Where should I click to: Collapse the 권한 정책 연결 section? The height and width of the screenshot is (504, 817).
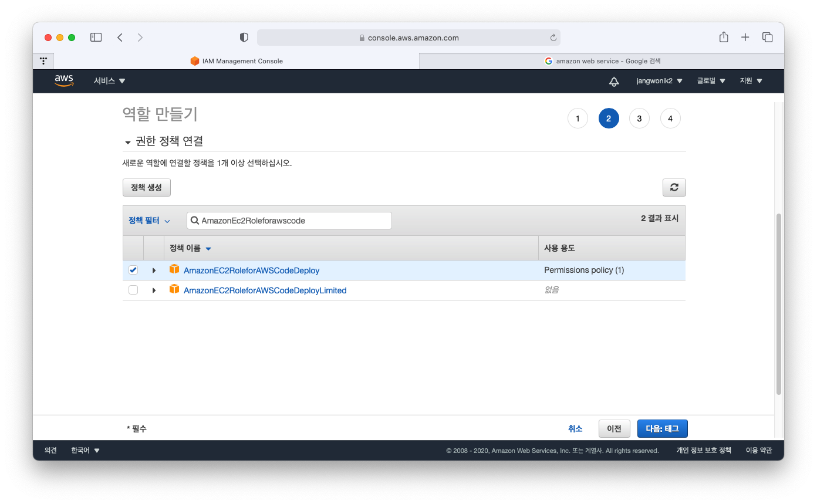coord(128,142)
